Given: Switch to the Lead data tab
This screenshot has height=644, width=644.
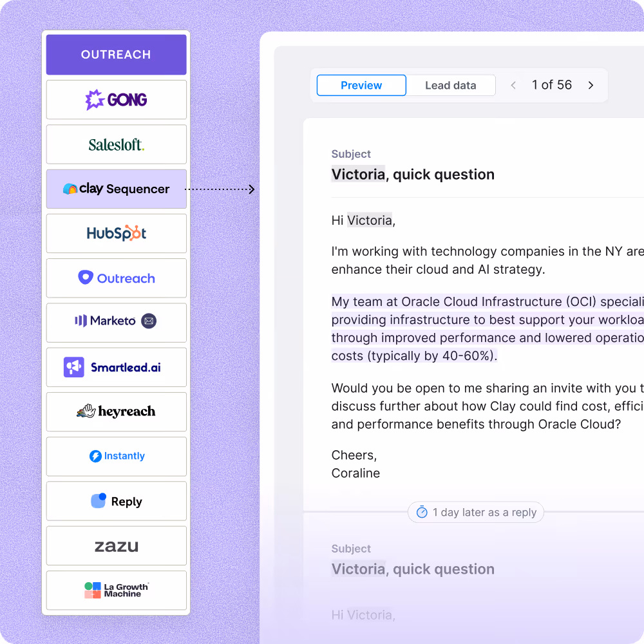Looking at the screenshot, I should tap(451, 86).
